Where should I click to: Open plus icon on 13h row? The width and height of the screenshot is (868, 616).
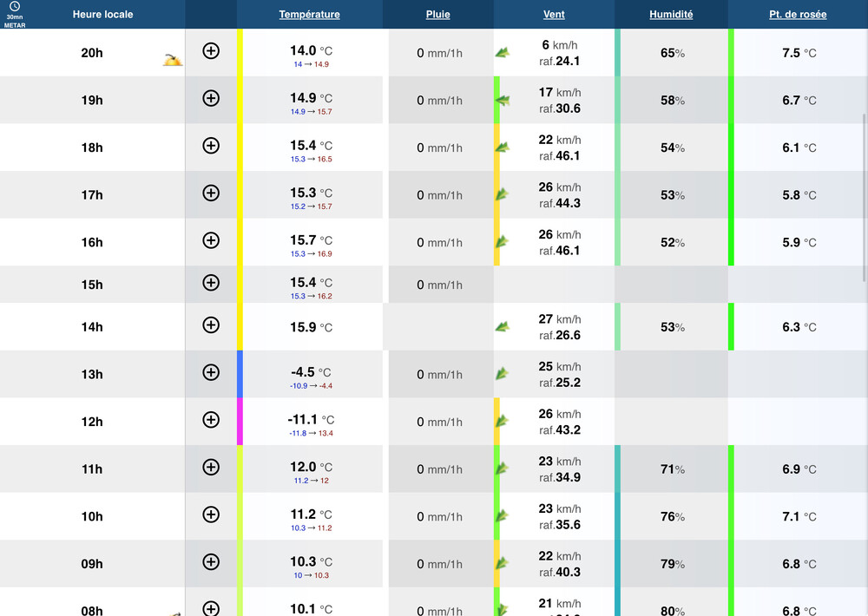(x=211, y=372)
